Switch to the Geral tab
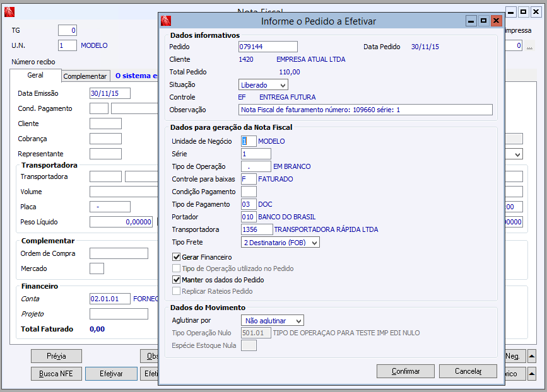 pyautogui.click(x=35, y=75)
